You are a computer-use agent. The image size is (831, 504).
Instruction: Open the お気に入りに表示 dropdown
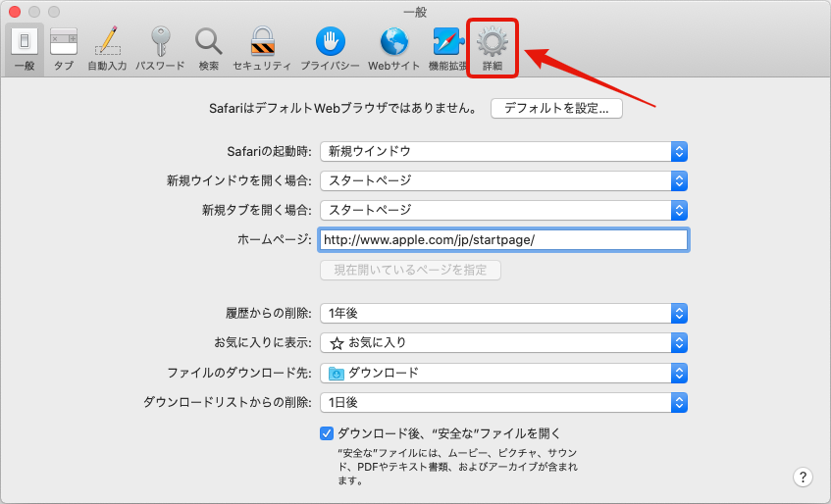click(x=503, y=343)
